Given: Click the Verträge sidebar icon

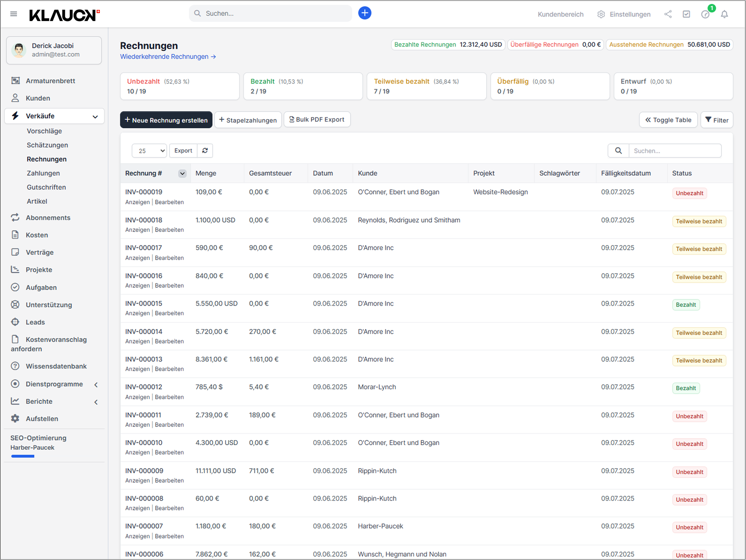Looking at the screenshot, I should click(x=15, y=252).
